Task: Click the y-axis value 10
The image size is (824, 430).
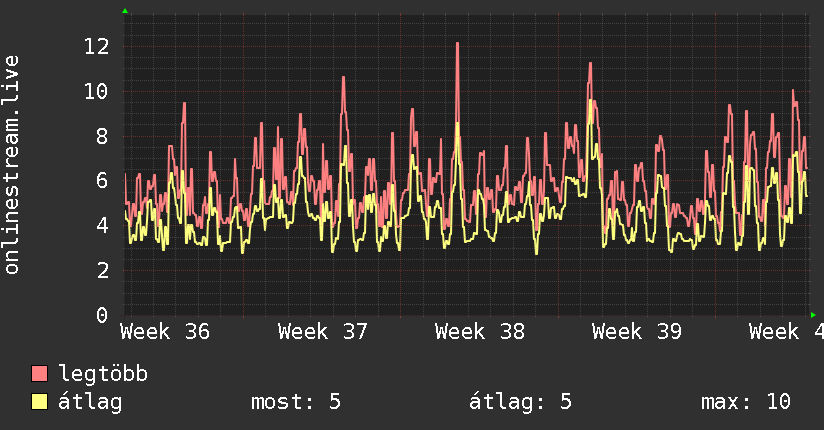Action: pos(97,91)
